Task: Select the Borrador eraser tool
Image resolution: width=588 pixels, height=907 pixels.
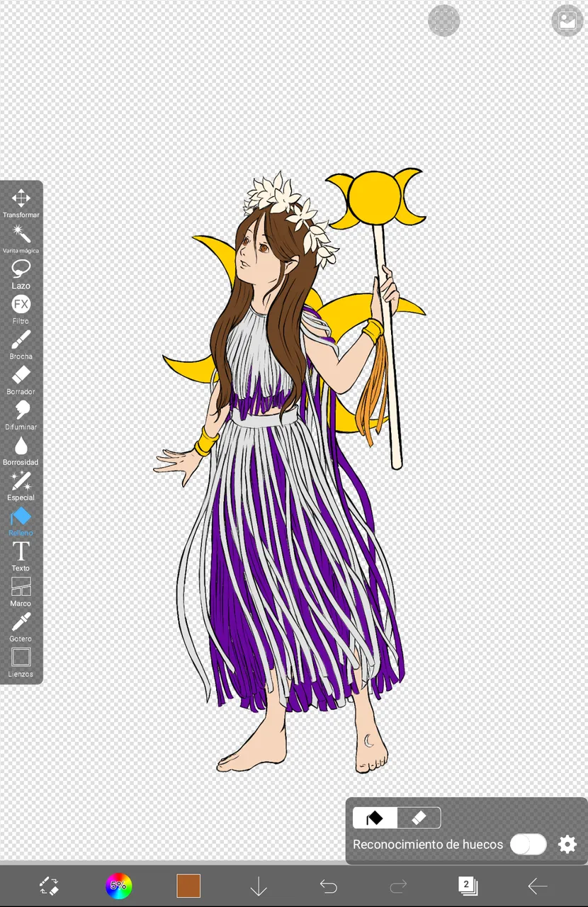Action: 21,380
